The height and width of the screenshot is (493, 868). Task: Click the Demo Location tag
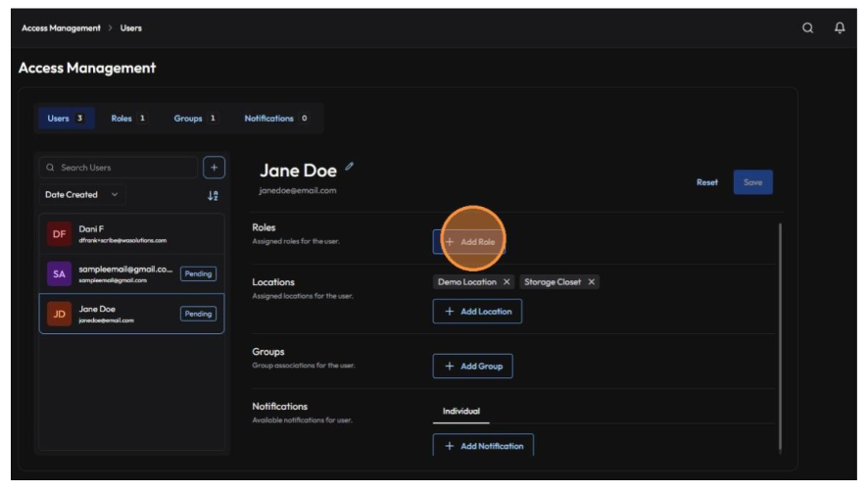[473, 282]
